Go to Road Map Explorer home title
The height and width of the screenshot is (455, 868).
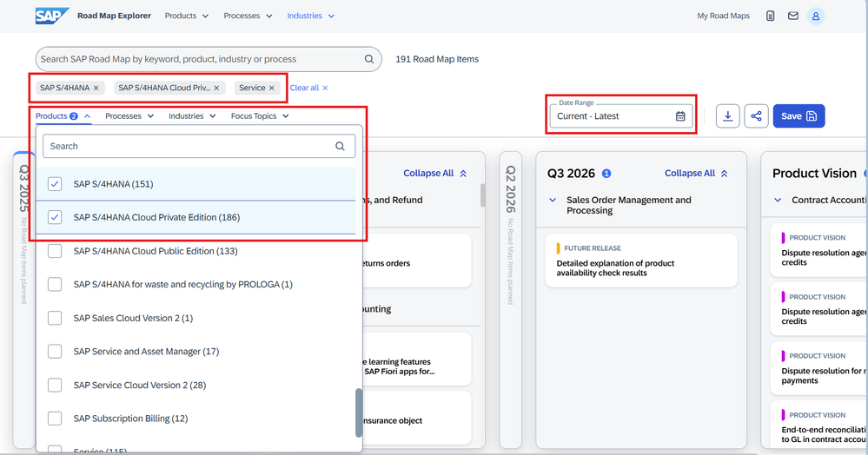(114, 16)
